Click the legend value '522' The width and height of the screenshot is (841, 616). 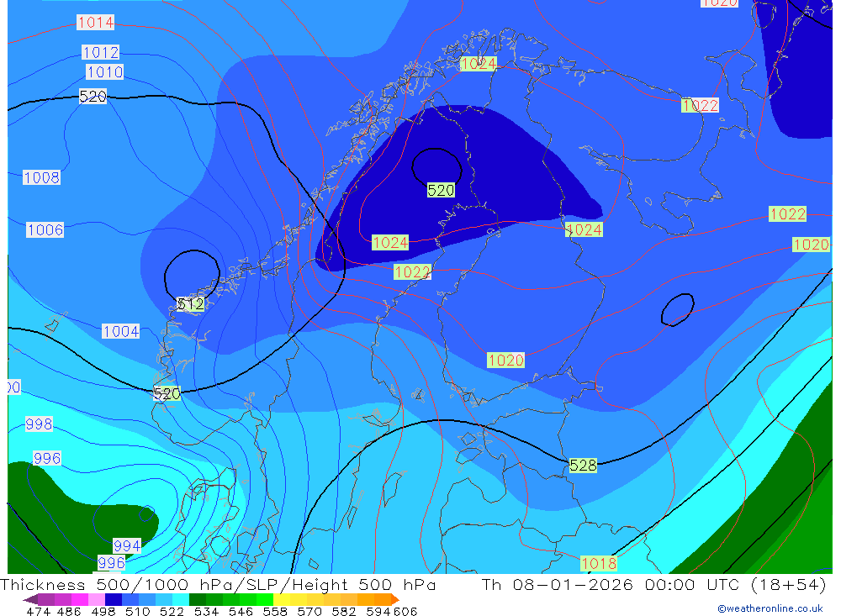(x=172, y=611)
